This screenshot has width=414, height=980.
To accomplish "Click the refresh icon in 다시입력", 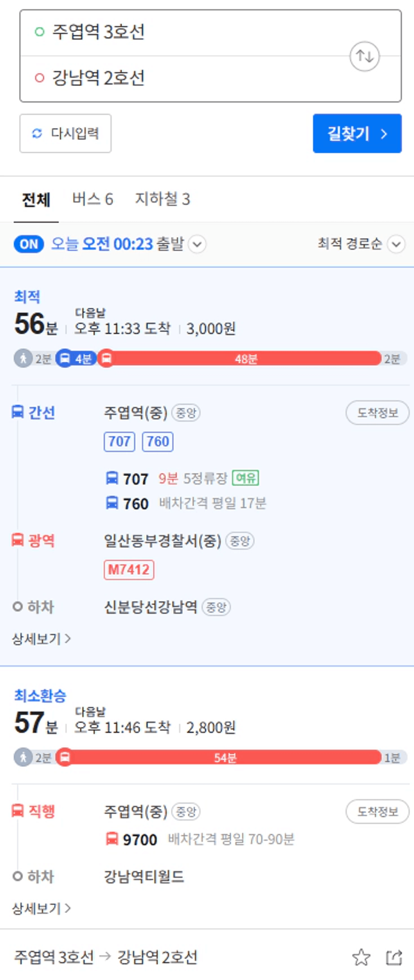I will click(x=37, y=133).
